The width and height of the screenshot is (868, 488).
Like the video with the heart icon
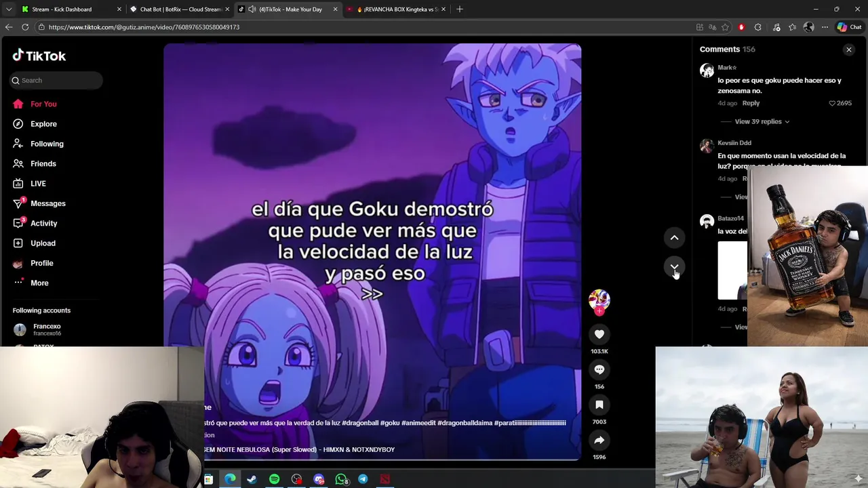click(599, 334)
